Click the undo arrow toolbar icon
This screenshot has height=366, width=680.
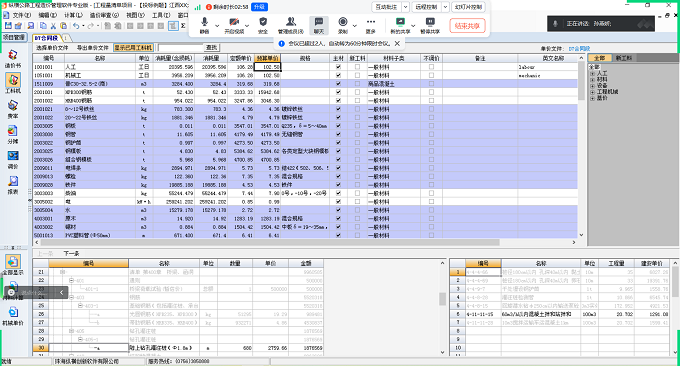pyautogui.click(x=76, y=26)
